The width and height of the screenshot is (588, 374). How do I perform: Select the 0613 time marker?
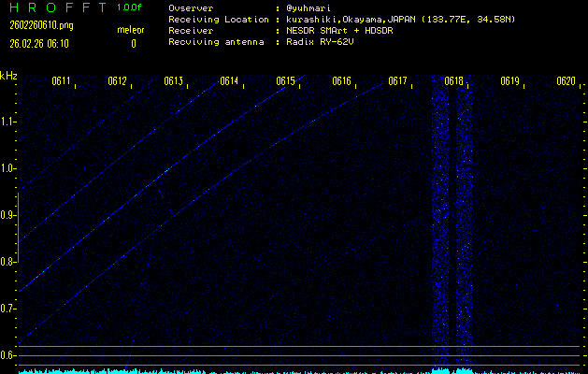pyautogui.click(x=173, y=81)
